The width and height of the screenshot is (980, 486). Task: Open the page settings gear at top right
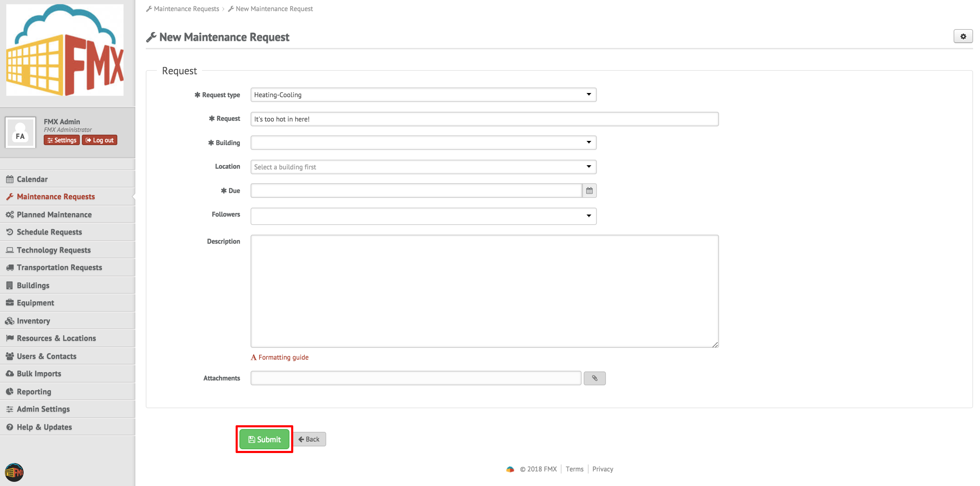tap(963, 36)
